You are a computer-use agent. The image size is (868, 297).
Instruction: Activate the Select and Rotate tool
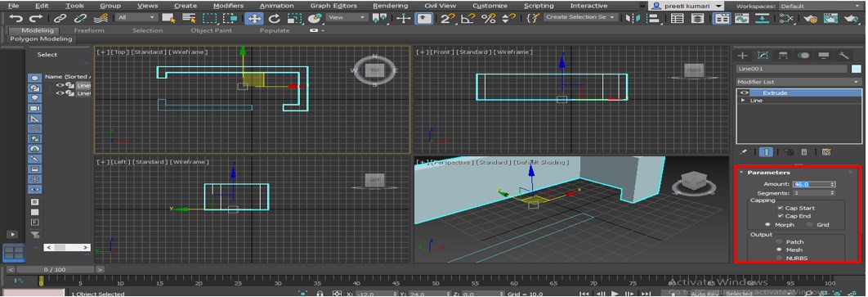(x=274, y=18)
